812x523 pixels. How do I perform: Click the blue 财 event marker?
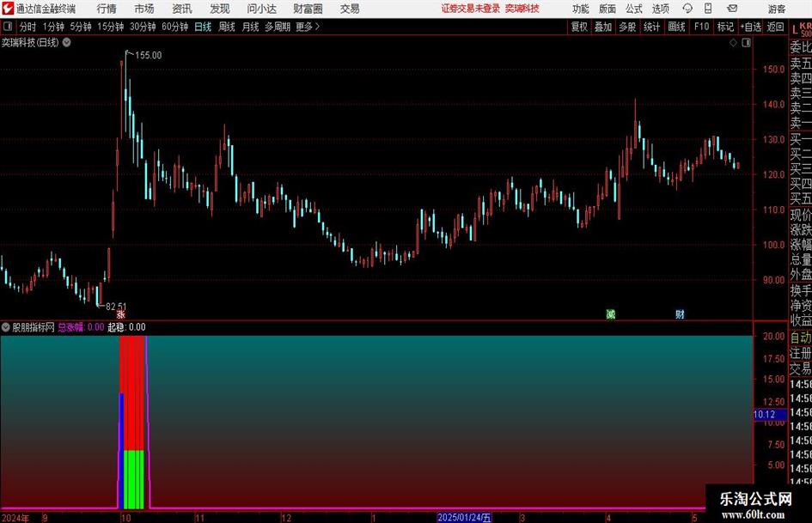click(680, 314)
